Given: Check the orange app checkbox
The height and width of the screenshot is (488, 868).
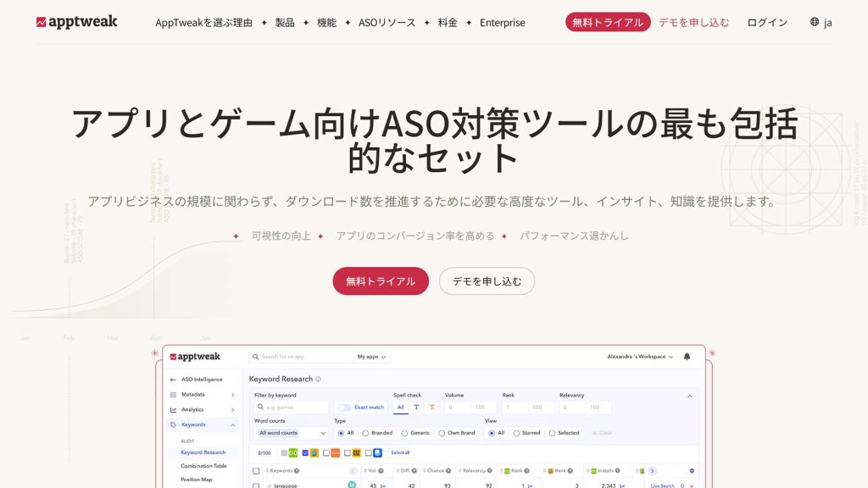Looking at the screenshot, I should click(x=326, y=453).
